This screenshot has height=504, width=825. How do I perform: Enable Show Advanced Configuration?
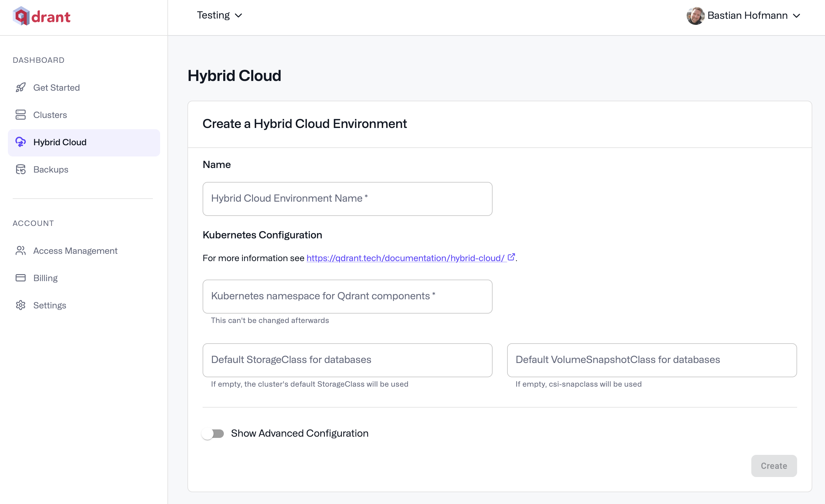[213, 433]
